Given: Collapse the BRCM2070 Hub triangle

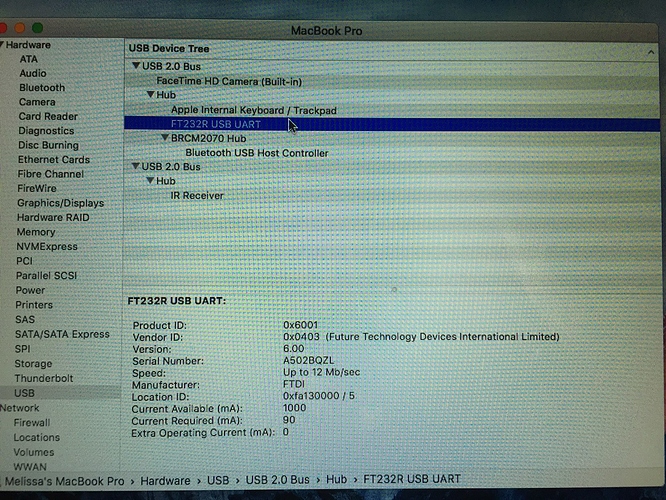Looking at the screenshot, I should pyautogui.click(x=165, y=138).
